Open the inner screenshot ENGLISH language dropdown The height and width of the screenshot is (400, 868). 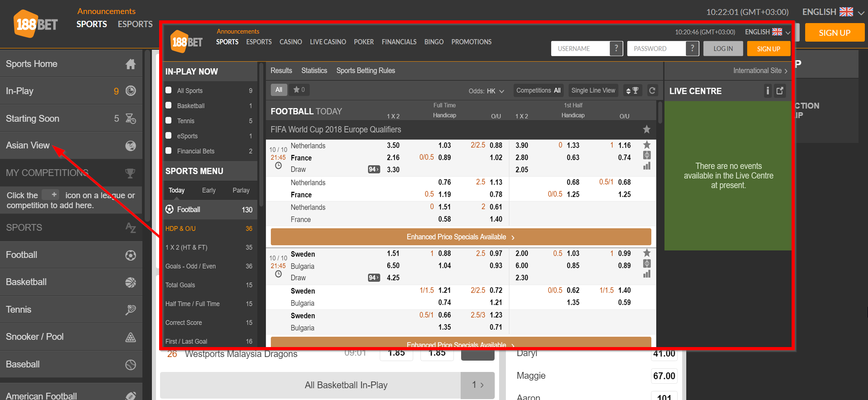(768, 32)
